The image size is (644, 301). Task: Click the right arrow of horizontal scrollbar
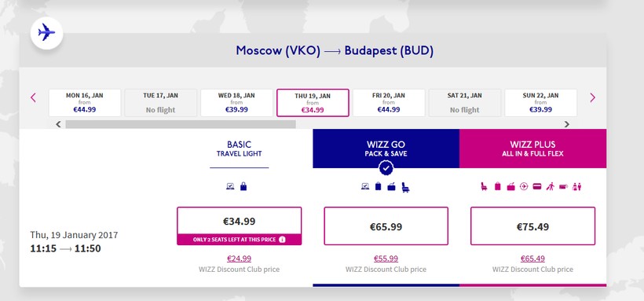point(567,124)
